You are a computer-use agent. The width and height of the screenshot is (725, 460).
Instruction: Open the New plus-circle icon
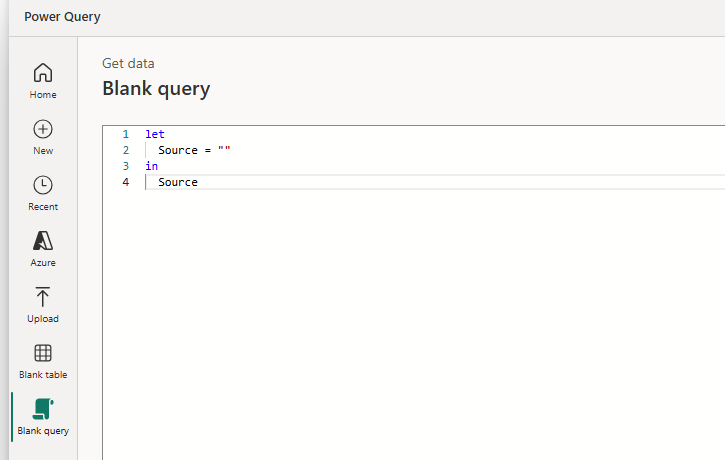(x=43, y=129)
